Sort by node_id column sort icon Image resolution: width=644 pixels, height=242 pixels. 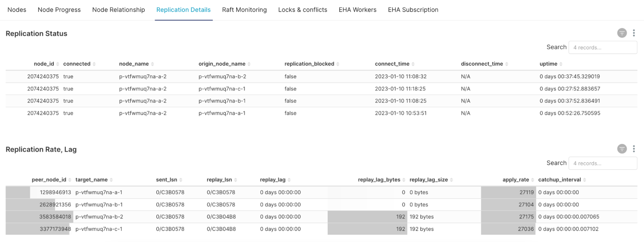click(58, 64)
